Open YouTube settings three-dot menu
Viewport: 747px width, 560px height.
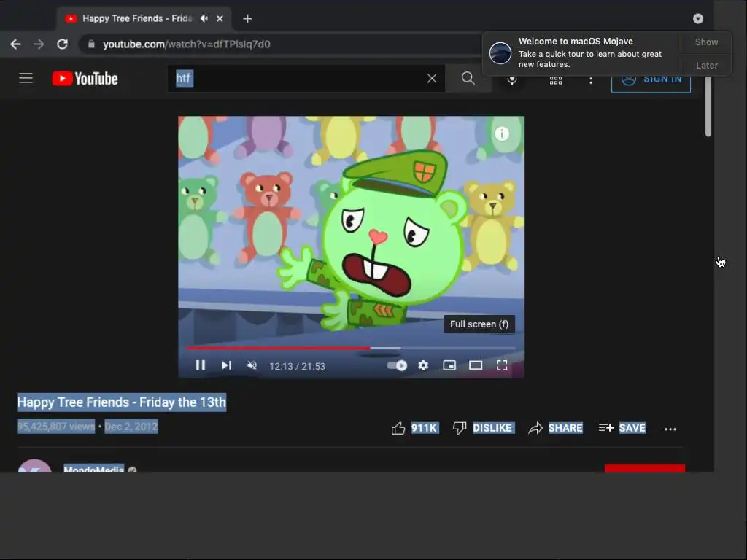pyautogui.click(x=591, y=80)
